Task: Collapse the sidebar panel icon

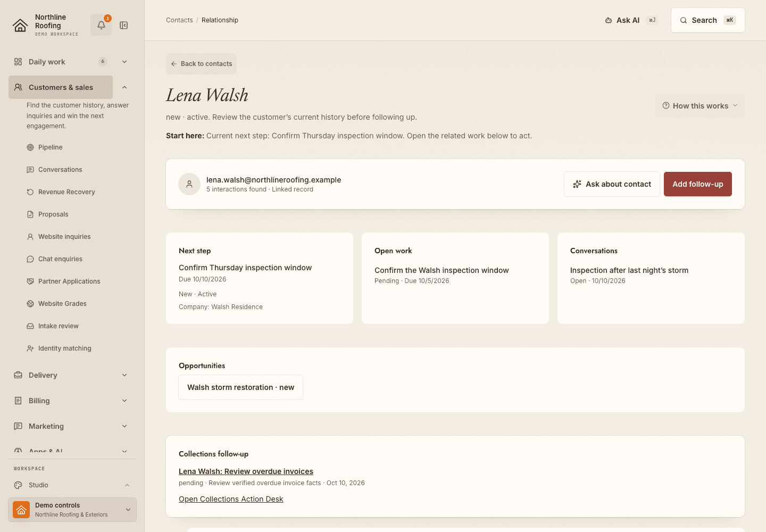Action: pyautogui.click(x=124, y=26)
